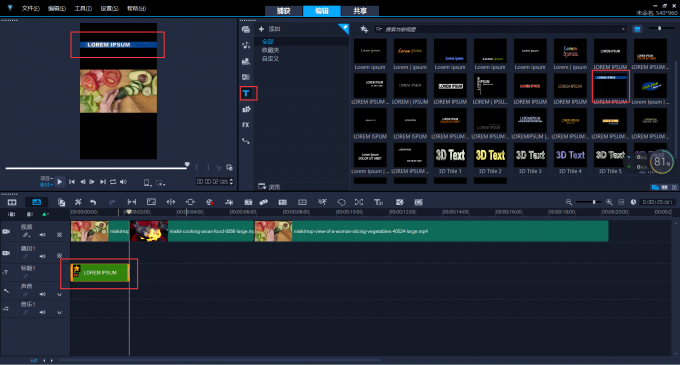Open the tools/scissors toolbar icon

tap(78, 202)
